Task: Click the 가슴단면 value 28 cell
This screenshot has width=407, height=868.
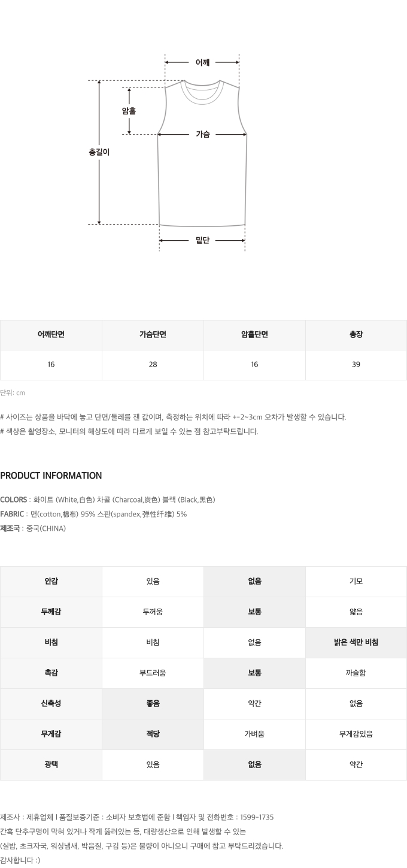Action: [153, 365]
